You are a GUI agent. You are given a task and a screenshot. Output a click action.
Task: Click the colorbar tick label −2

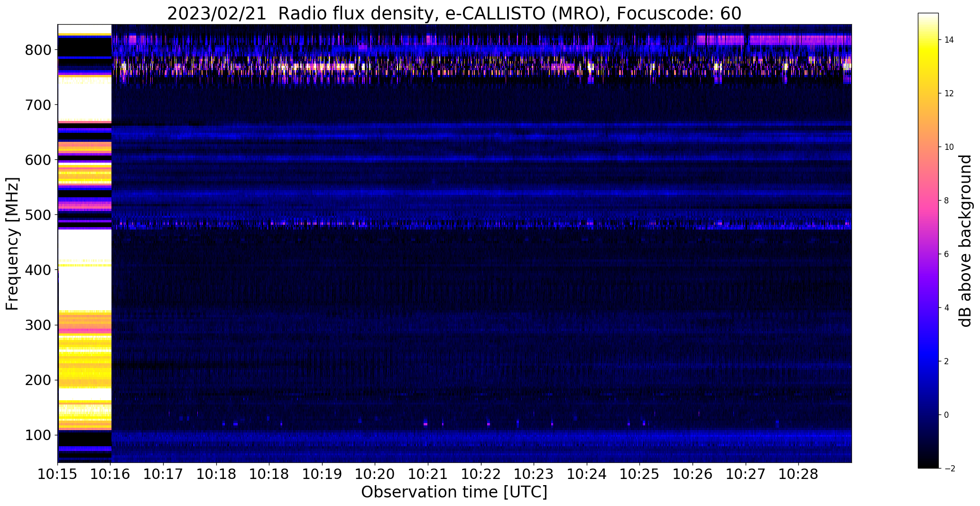pyautogui.click(x=949, y=469)
